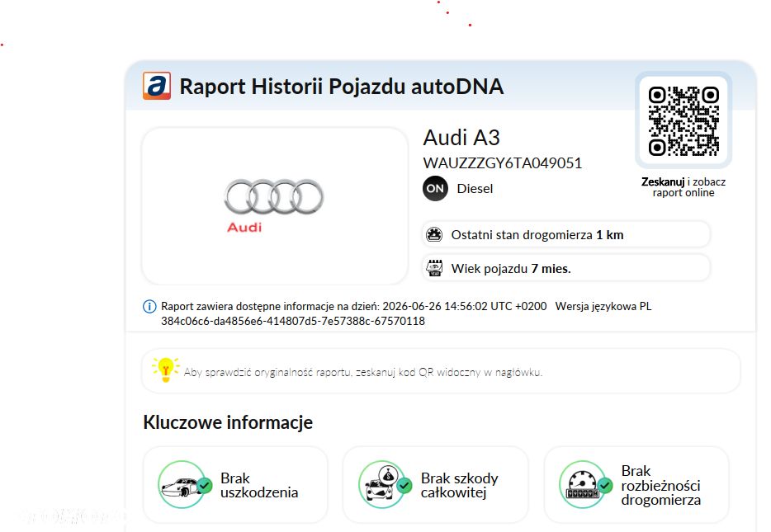Viewport: 771px width, 532px height.
Task: Click the Wiek pojazdu 7 mies. field
Action: pos(566,268)
